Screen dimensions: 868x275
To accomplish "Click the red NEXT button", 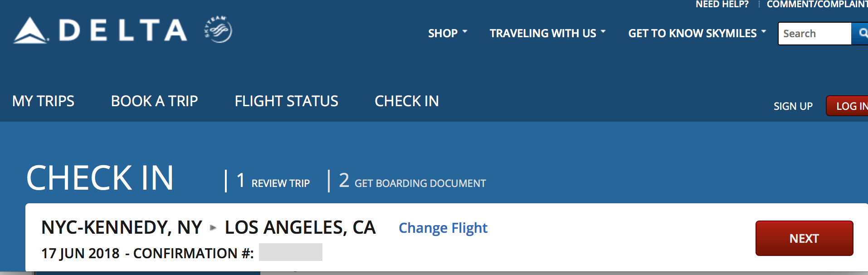I will pos(804,238).
